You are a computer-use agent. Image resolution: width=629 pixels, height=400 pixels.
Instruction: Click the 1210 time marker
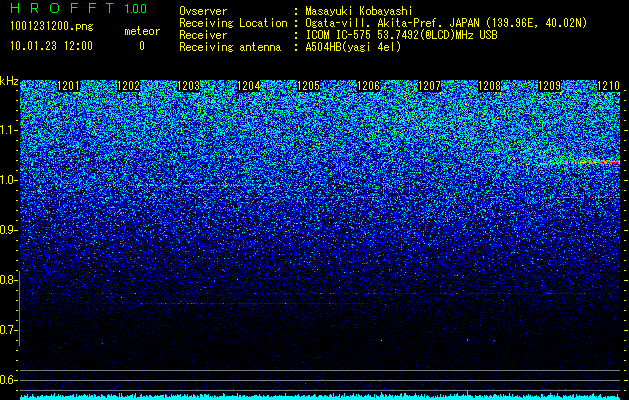[x=609, y=86]
